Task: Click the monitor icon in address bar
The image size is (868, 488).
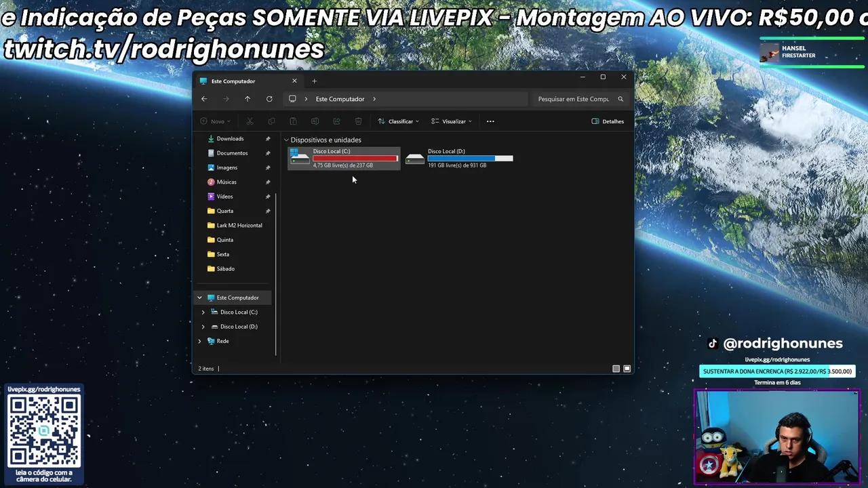Action: click(x=292, y=99)
